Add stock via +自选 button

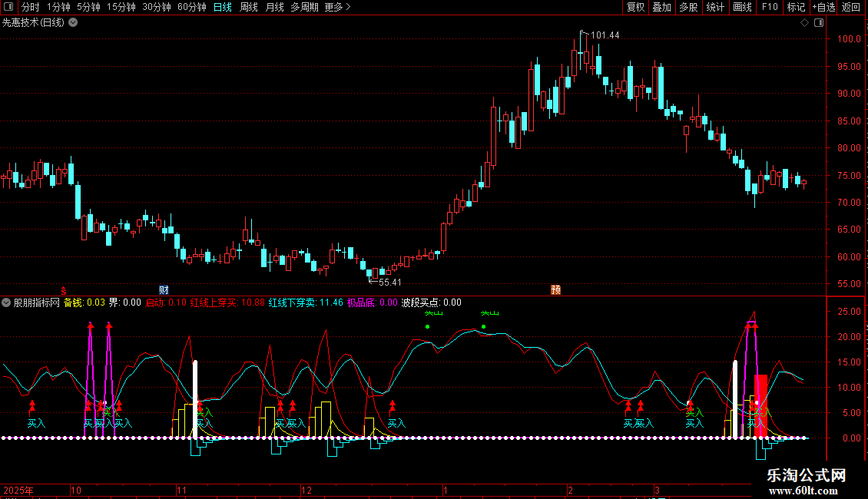click(x=823, y=7)
